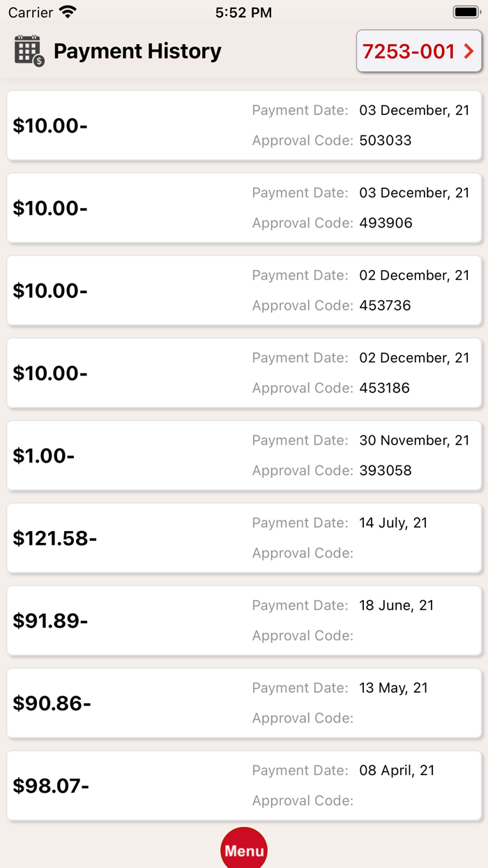The width and height of the screenshot is (488, 868).
Task: Click the Payment History title
Action: coord(137,51)
